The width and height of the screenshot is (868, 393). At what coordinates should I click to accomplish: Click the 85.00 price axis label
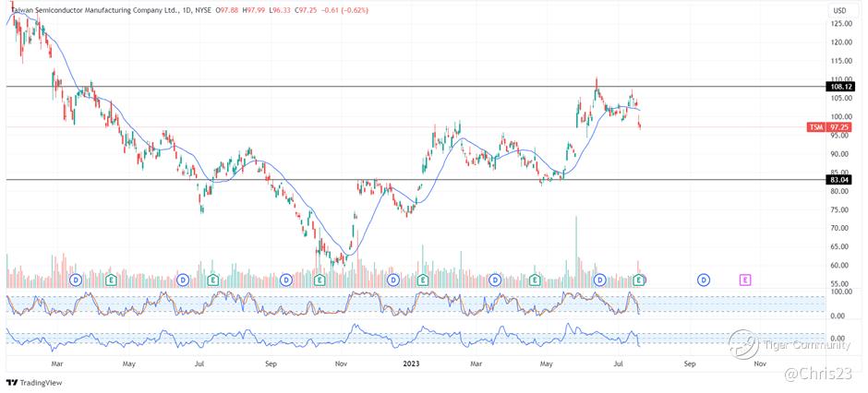(x=839, y=172)
